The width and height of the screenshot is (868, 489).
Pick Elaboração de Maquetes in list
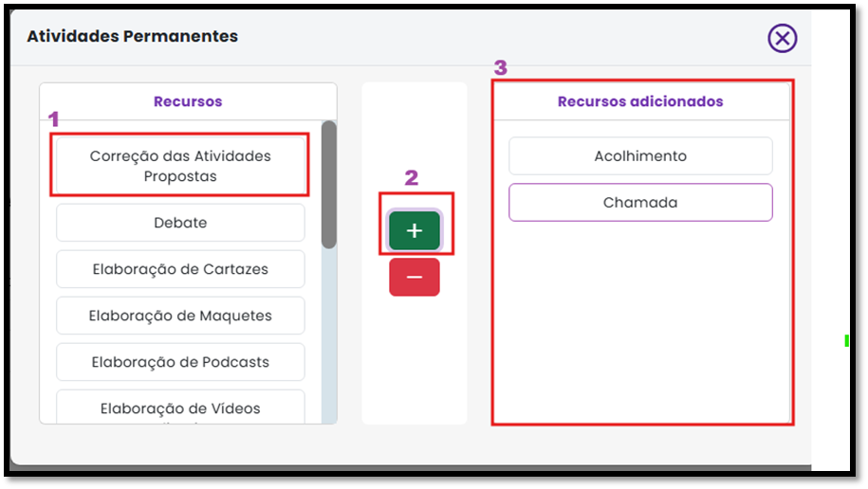pos(180,316)
